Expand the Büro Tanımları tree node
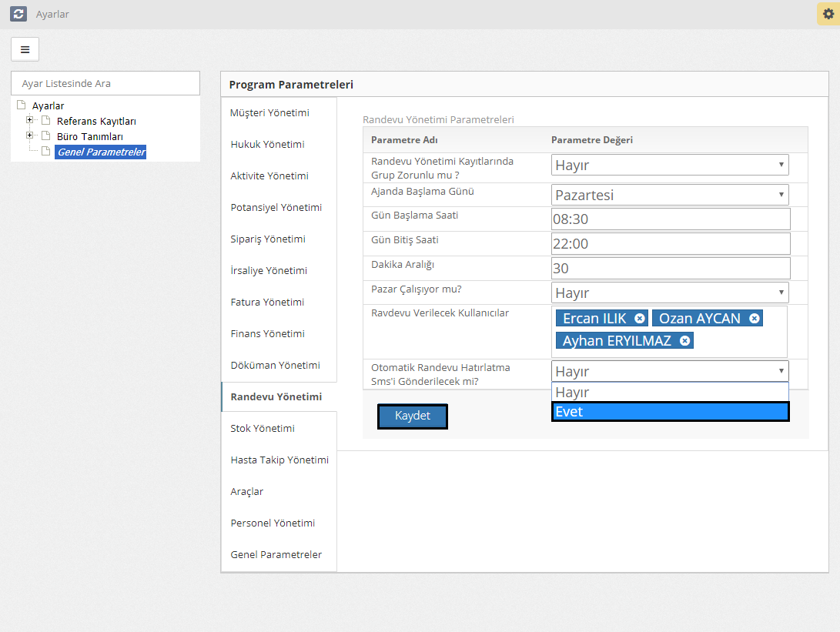 click(x=30, y=135)
